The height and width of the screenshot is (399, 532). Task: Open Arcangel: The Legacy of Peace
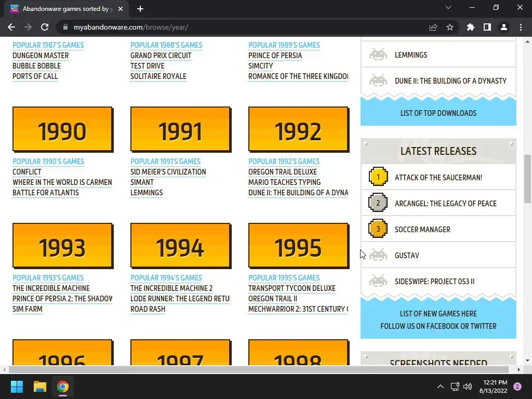[445, 204]
